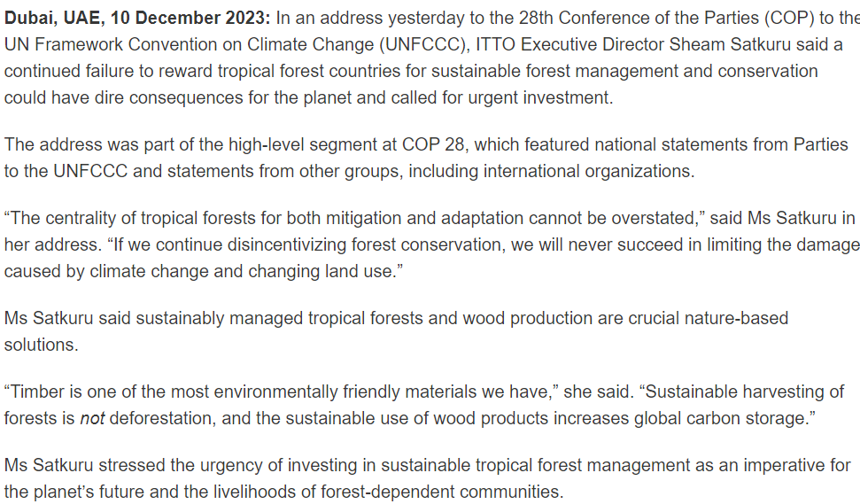Click the words "international organizations."

tap(588, 171)
